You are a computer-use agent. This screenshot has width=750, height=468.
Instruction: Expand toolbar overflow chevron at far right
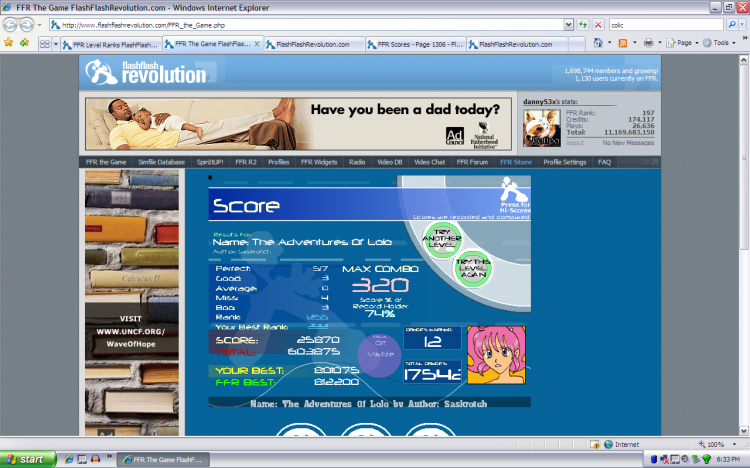coord(745,38)
